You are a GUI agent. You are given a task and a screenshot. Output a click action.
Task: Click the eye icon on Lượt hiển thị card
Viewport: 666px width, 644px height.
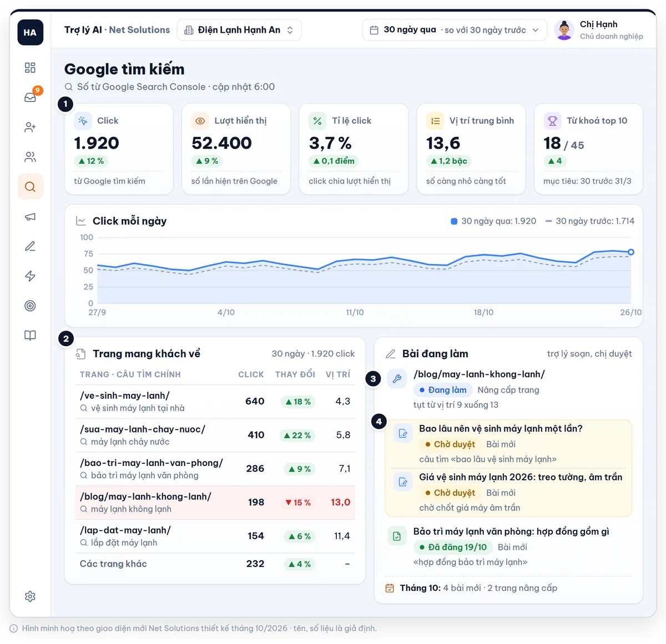coord(200,120)
